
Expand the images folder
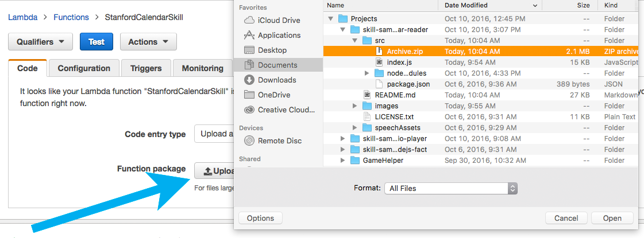(354, 106)
